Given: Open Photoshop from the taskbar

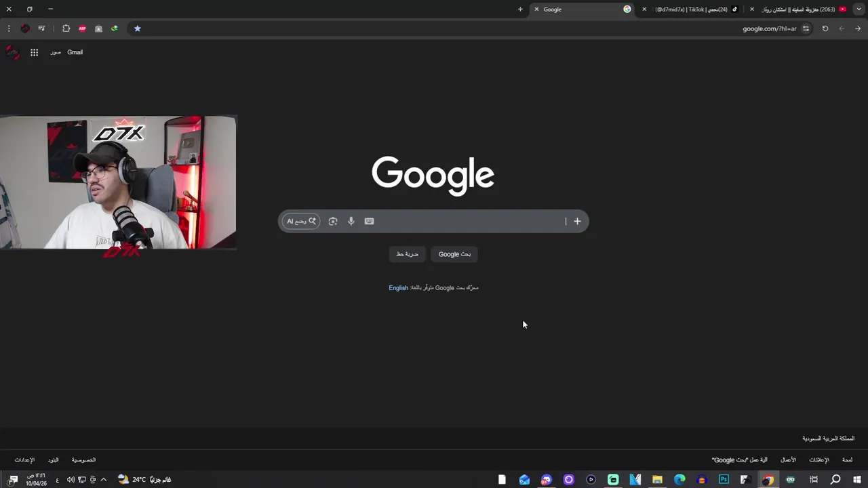Looking at the screenshot, I should 724,480.
